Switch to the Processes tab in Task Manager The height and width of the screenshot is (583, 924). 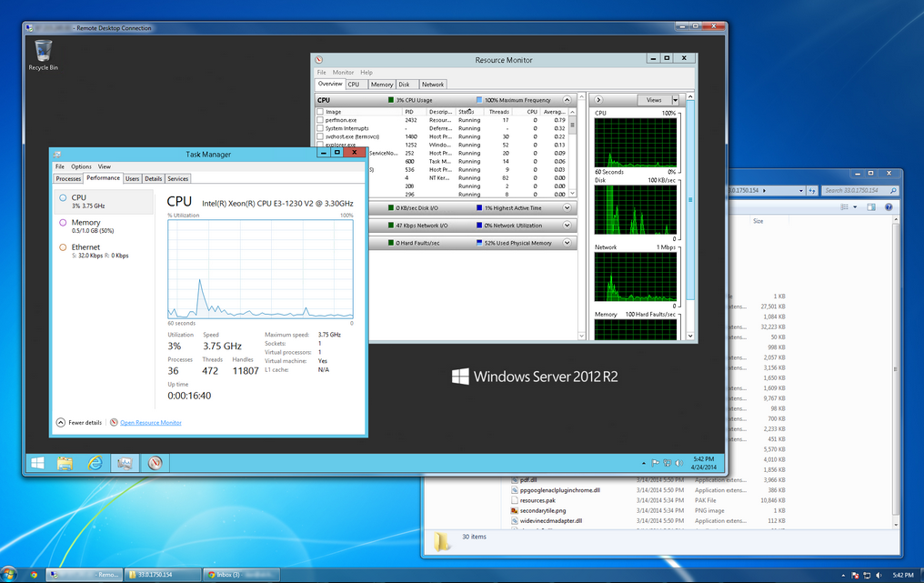pyautogui.click(x=68, y=178)
